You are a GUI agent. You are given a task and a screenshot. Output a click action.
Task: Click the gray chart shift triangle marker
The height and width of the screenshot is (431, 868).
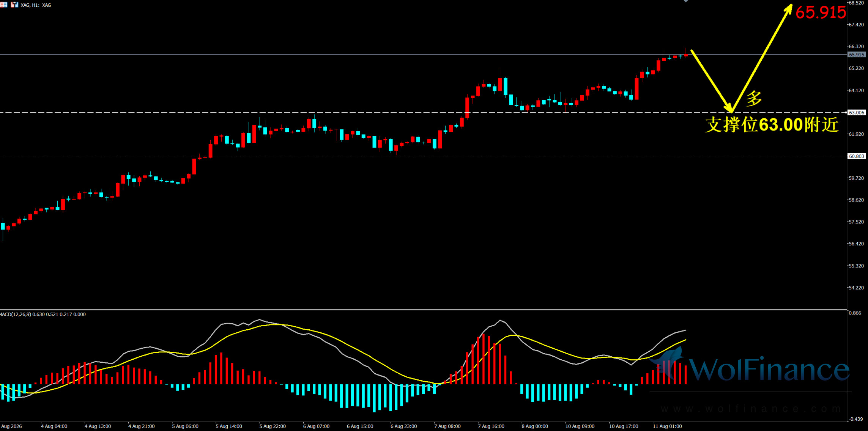(686, 1)
